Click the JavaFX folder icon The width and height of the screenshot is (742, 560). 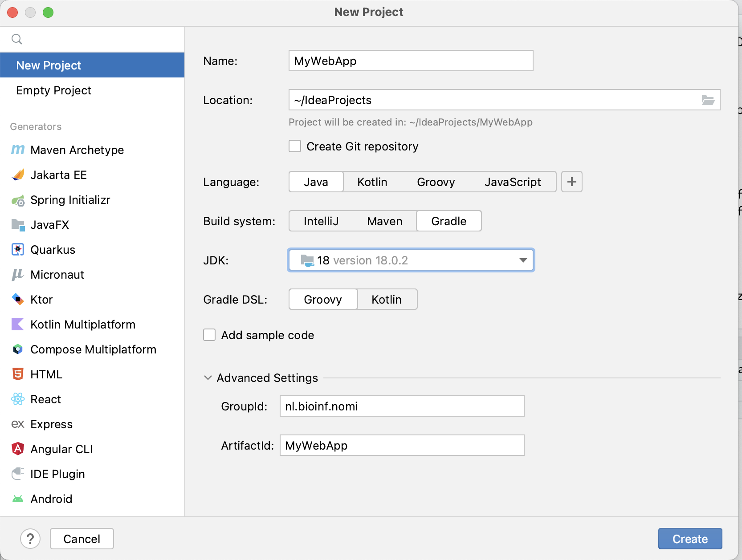pyautogui.click(x=18, y=225)
